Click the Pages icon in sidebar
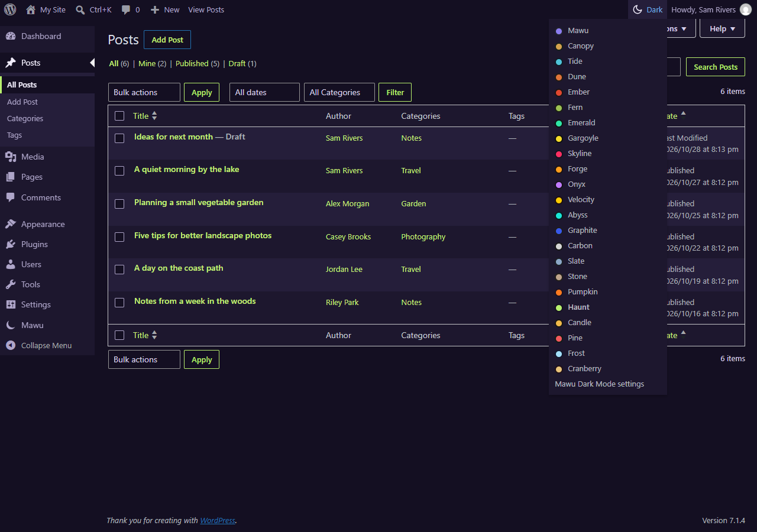Viewport: 757px width, 532px height. click(11, 177)
